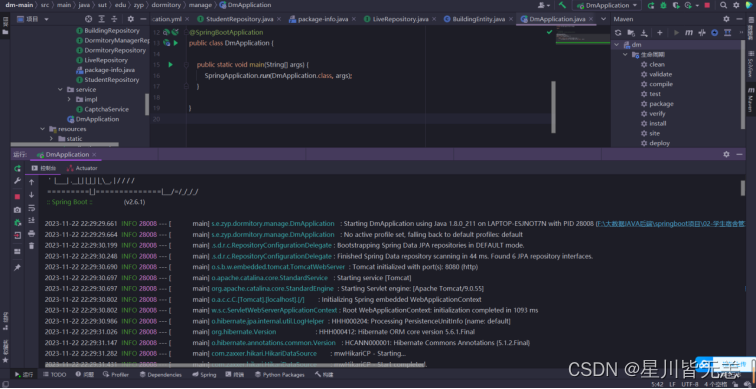The width and height of the screenshot is (756, 389).
Task: Click the editor vertical scrollbar
Action: point(554,107)
